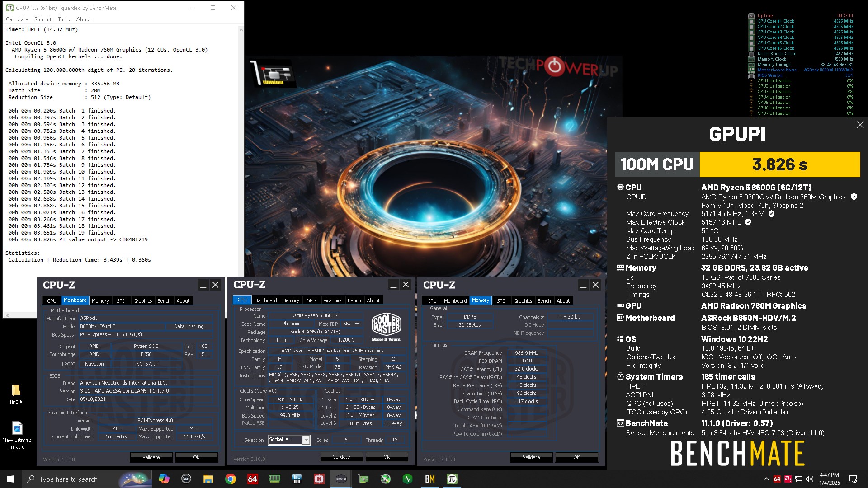Launch Google Chrome from the taskbar
The height and width of the screenshot is (488, 868).
click(231, 479)
